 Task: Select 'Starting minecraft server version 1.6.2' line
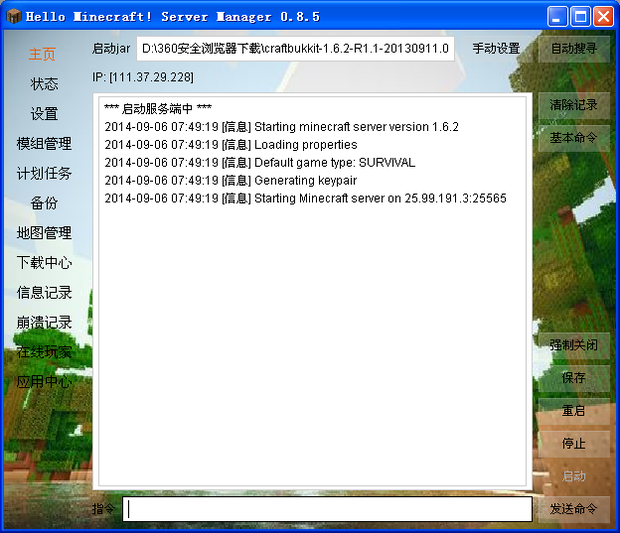(282, 127)
